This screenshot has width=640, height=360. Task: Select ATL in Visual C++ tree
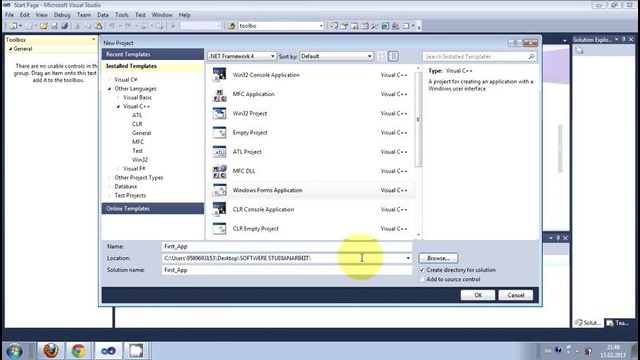[x=137, y=115]
